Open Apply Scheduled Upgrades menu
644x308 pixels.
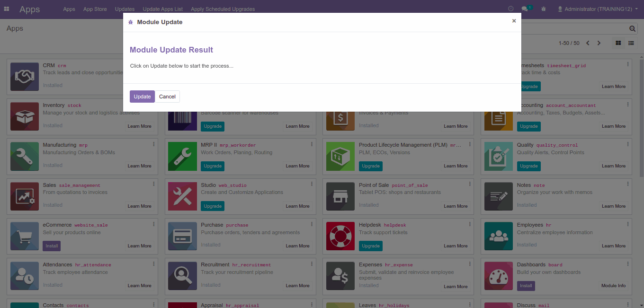223,9
